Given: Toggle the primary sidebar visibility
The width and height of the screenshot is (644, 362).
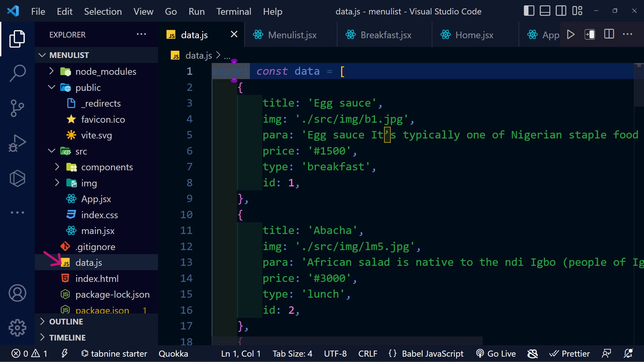Looking at the screenshot, I should tap(528, 10).
